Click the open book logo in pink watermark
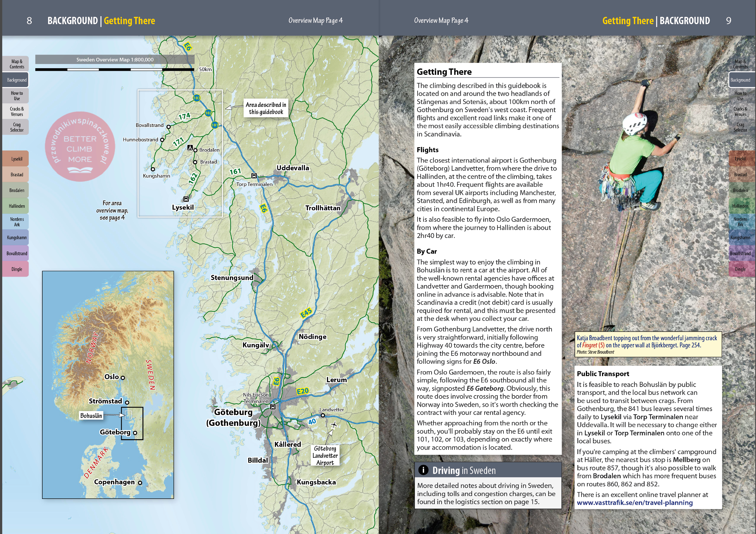756x534 pixels. (80, 170)
